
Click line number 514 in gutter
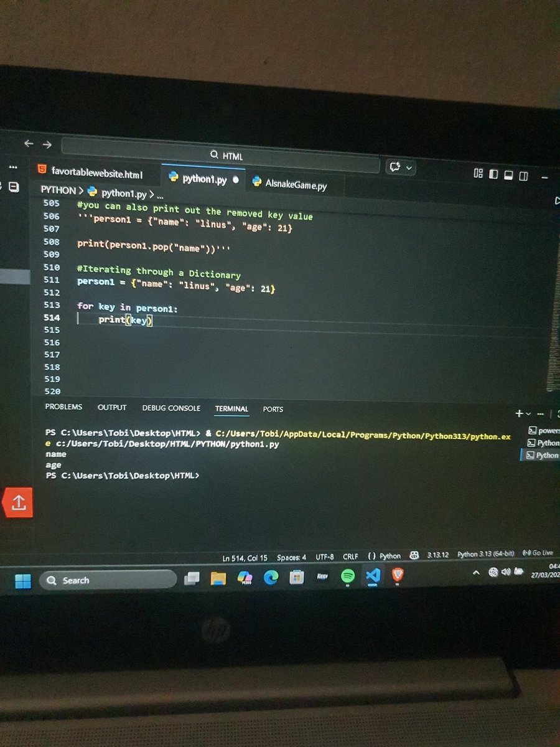tap(52, 317)
